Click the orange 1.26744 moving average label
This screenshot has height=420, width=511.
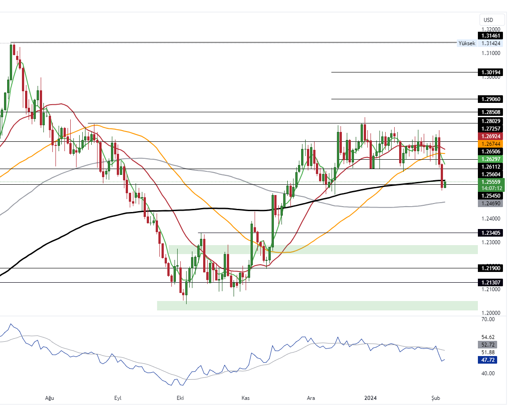click(490, 144)
